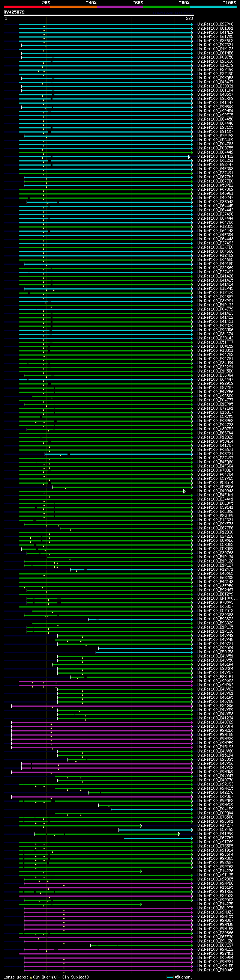This screenshot has width=240, height=980.
Task: Select the UniRef100_A7Q0V3 label
Action: (215, 603)
